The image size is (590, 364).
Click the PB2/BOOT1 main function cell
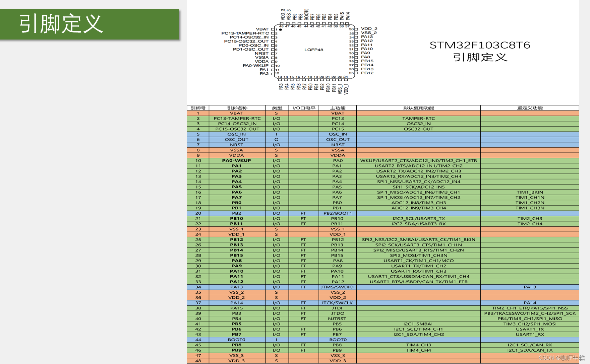click(x=338, y=213)
